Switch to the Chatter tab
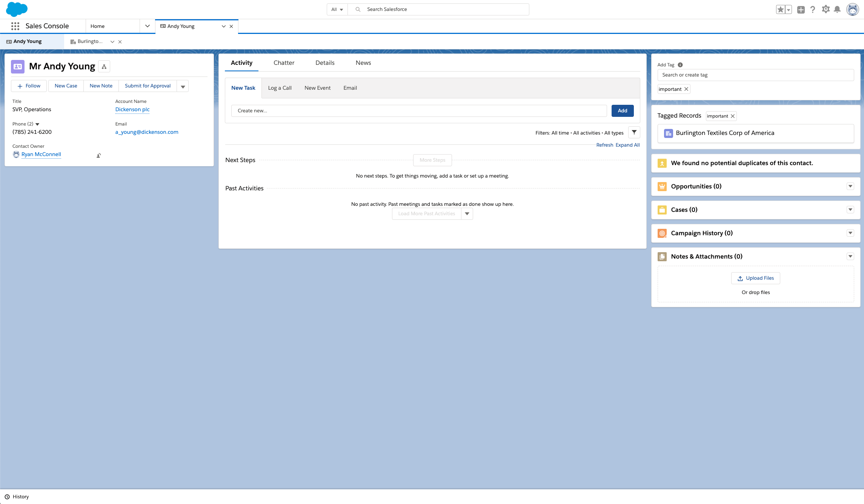 (x=284, y=63)
